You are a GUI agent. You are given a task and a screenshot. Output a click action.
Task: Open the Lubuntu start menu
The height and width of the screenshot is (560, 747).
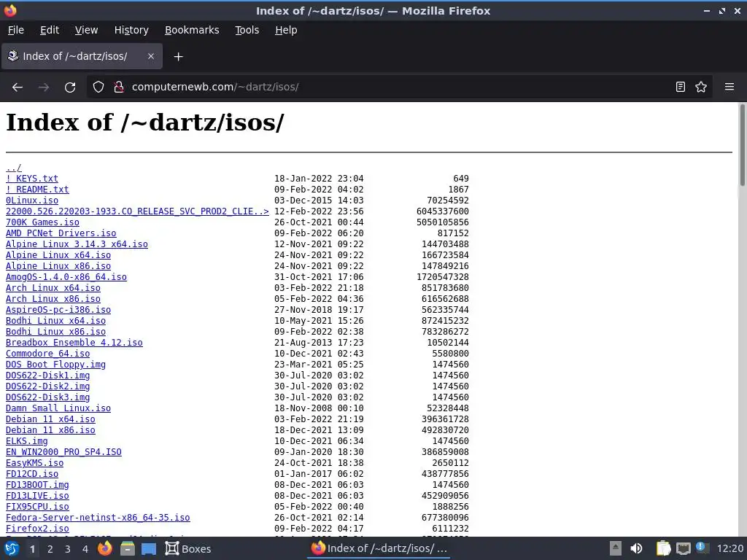(x=12, y=548)
